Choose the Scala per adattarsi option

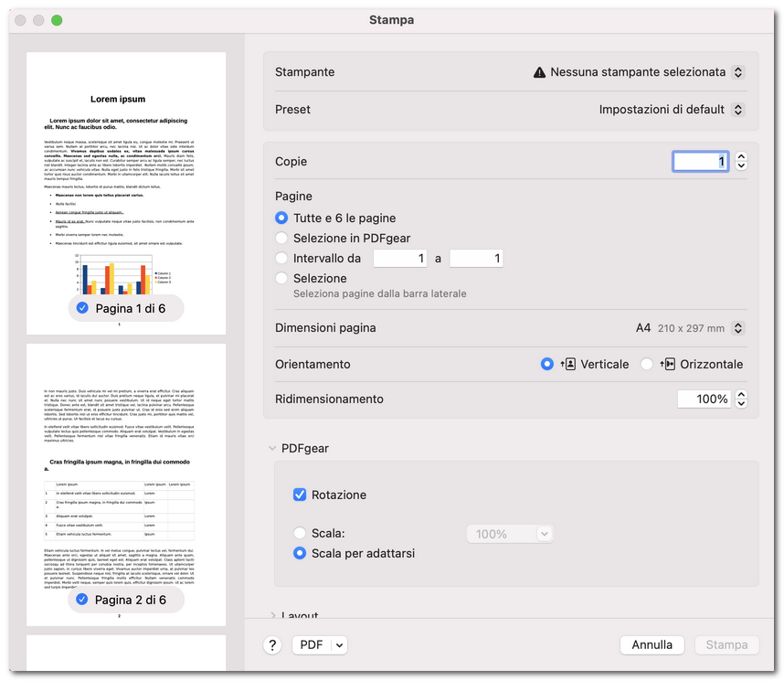[x=300, y=553]
